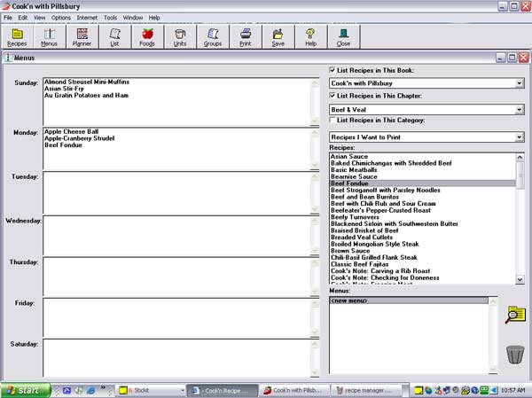
Task: Toggle List Recipes in This Book checkbox
Action: click(x=332, y=70)
